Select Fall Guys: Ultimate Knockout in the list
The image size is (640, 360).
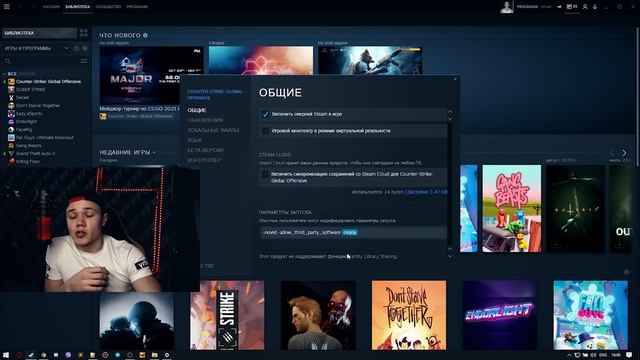(45, 138)
